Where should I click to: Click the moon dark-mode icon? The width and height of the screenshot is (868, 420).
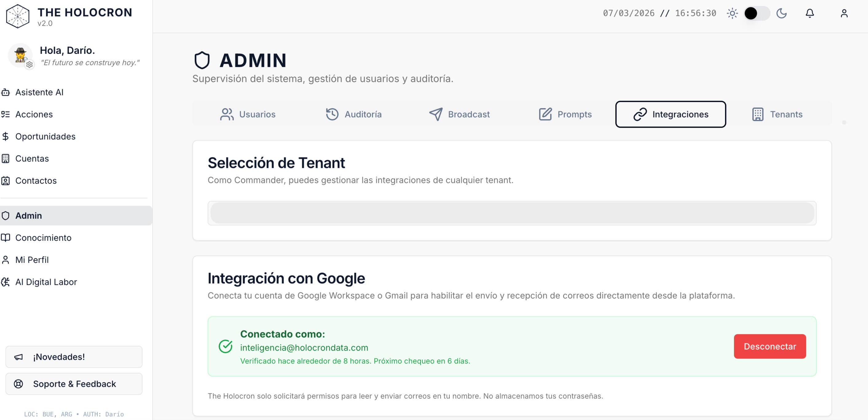[781, 14]
